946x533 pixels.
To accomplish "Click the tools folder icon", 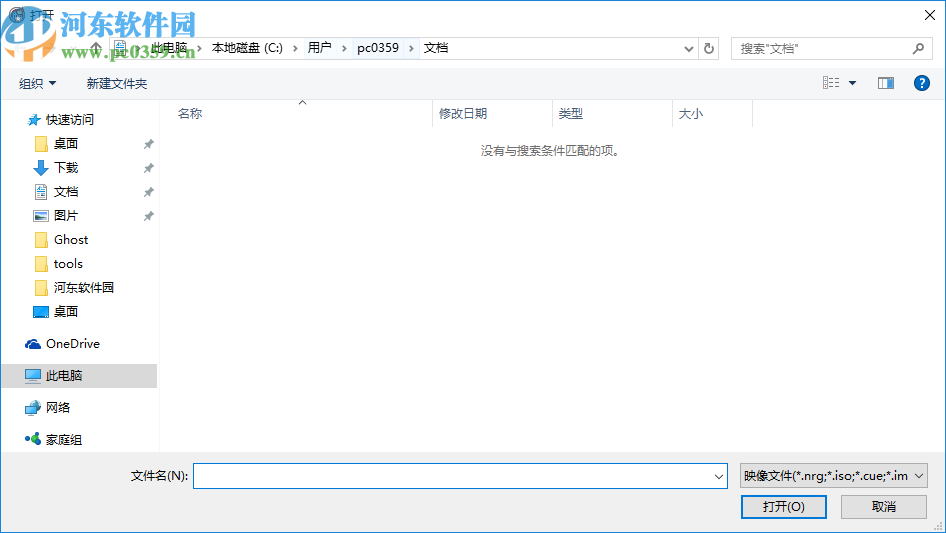I will pyautogui.click(x=41, y=264).
